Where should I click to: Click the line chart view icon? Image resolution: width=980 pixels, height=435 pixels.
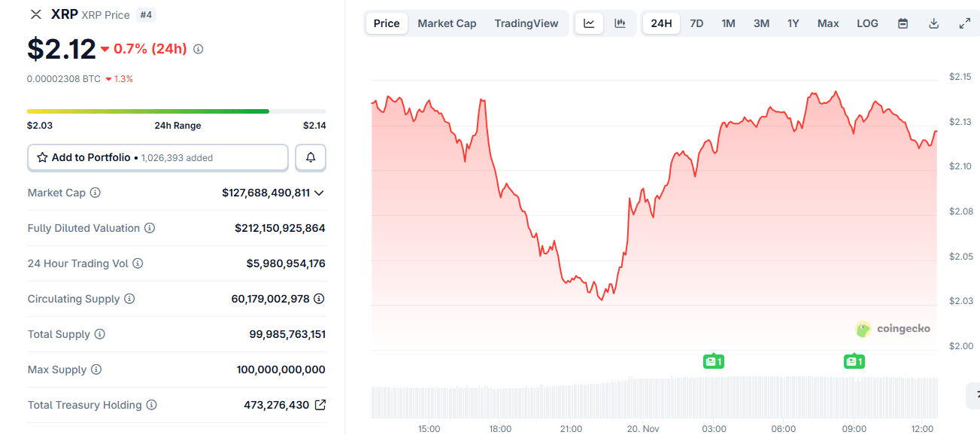(x=589, y=23)
